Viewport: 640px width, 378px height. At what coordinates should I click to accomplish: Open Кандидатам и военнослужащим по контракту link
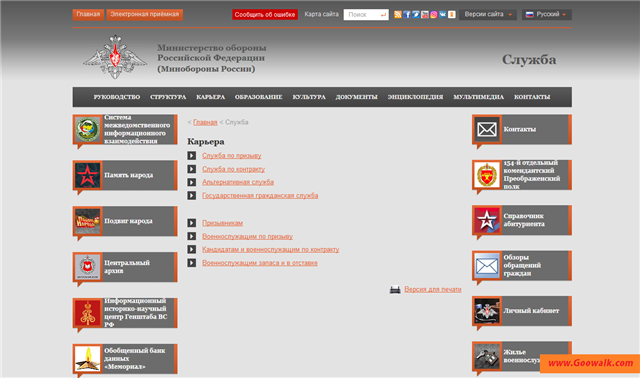(271, 249)
